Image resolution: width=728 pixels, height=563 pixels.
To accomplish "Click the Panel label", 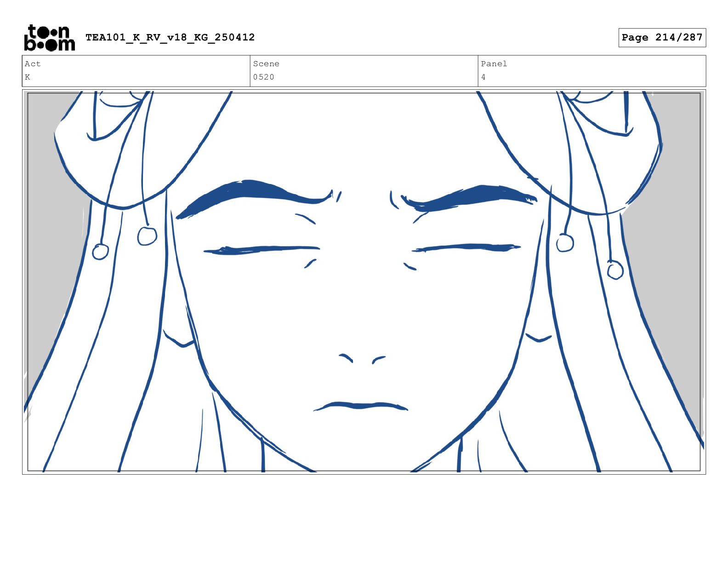I will pyautogui.click(x=494, y=63).
